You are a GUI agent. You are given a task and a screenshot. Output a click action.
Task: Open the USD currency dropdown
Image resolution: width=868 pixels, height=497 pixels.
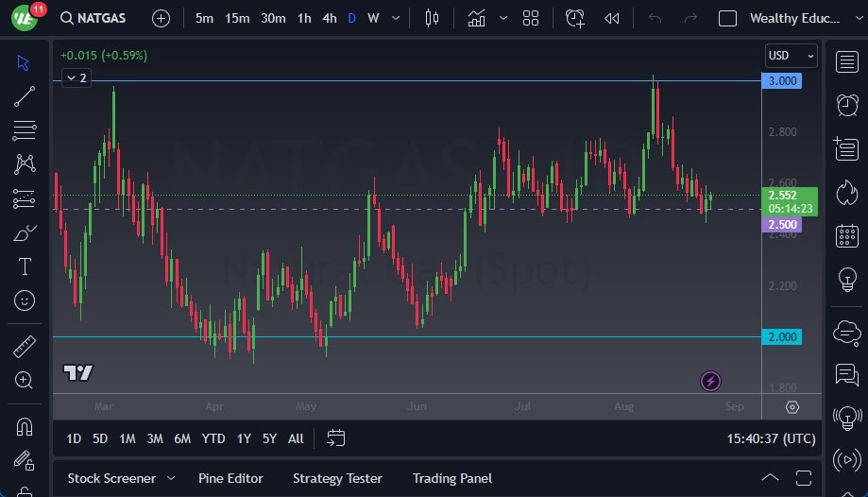791,56
